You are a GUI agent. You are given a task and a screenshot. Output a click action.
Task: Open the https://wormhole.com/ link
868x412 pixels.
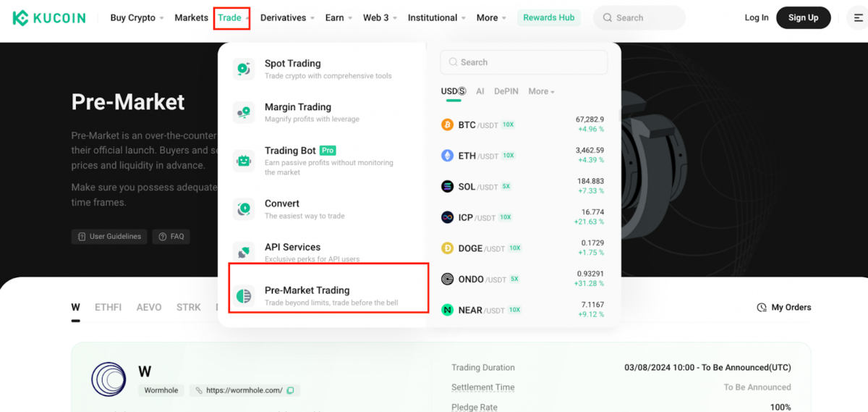coord(244,390)
